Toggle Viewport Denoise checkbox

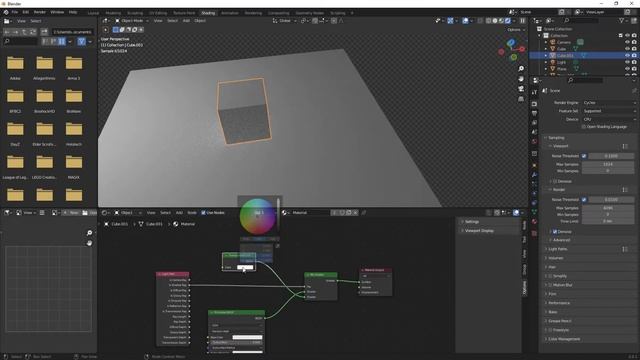click(555, 181)
